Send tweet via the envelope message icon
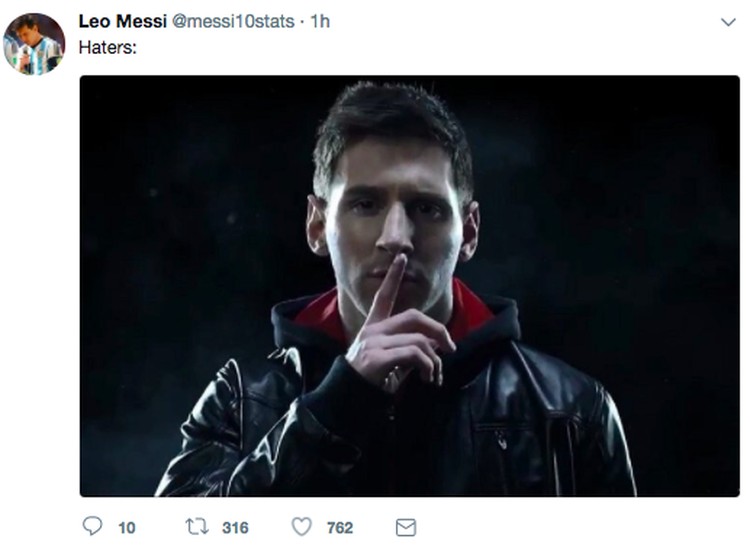Screen dimensions: 750x545 pos(406,528)
